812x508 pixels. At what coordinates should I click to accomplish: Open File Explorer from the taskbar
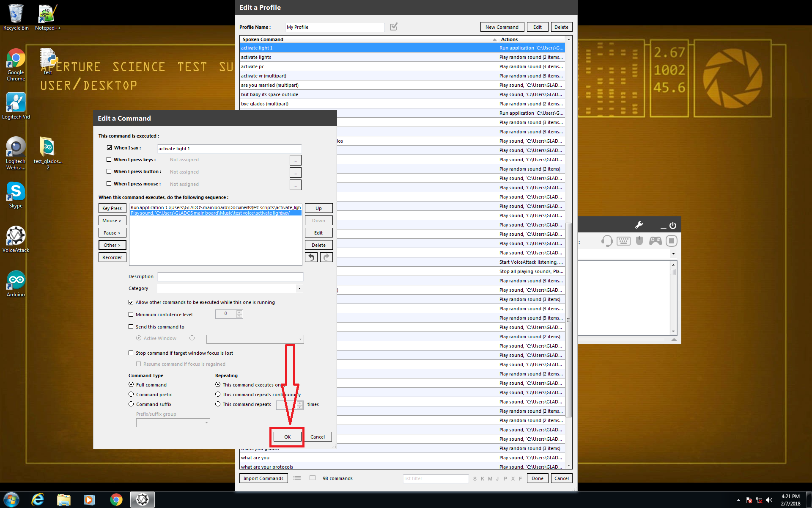pos(64,500)
